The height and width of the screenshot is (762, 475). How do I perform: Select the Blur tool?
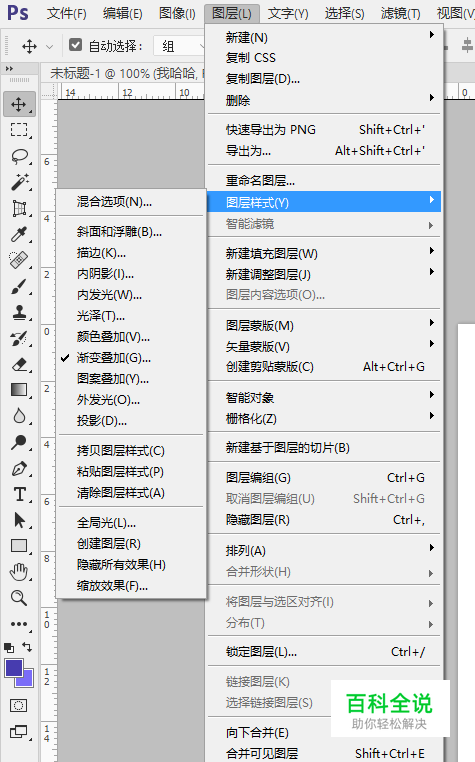[x=19, y=416]
